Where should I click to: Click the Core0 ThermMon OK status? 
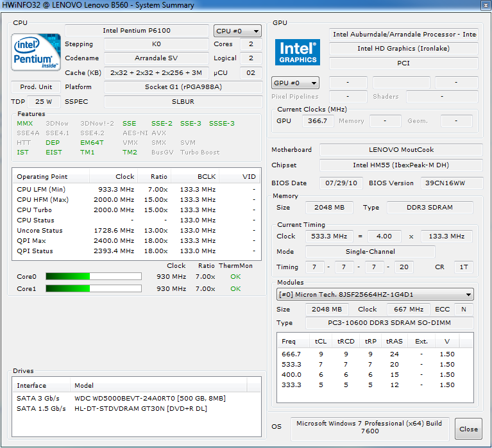click(x=235, y=276)
